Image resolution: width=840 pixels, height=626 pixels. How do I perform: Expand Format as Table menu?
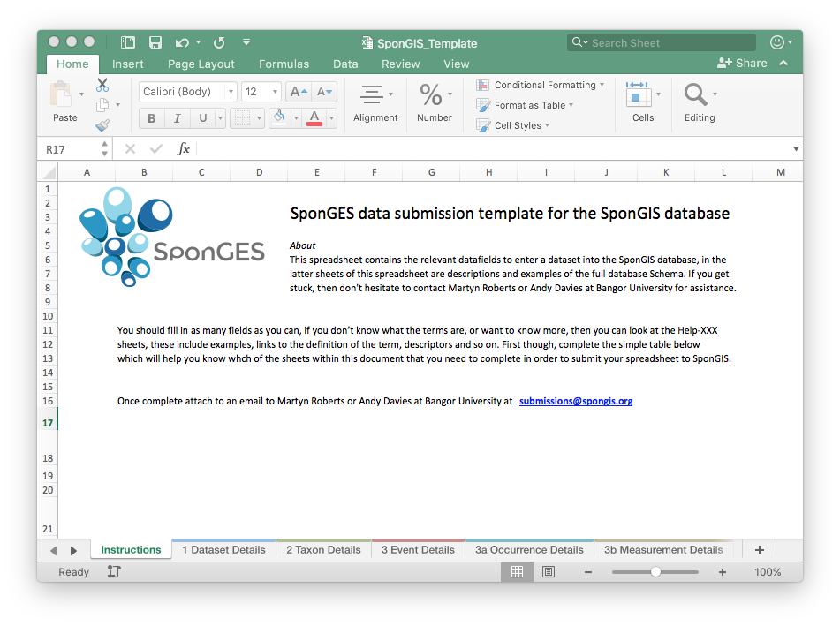click(571, 105)
